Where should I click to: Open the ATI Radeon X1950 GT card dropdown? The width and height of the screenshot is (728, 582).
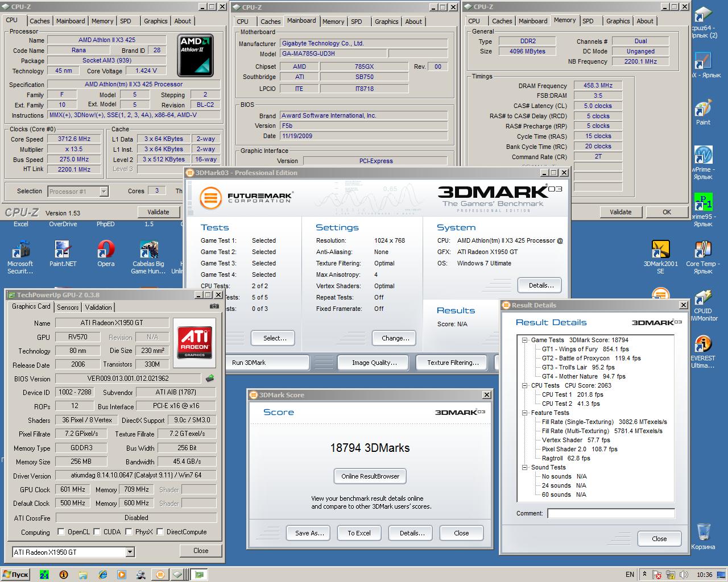pos(130,552)
